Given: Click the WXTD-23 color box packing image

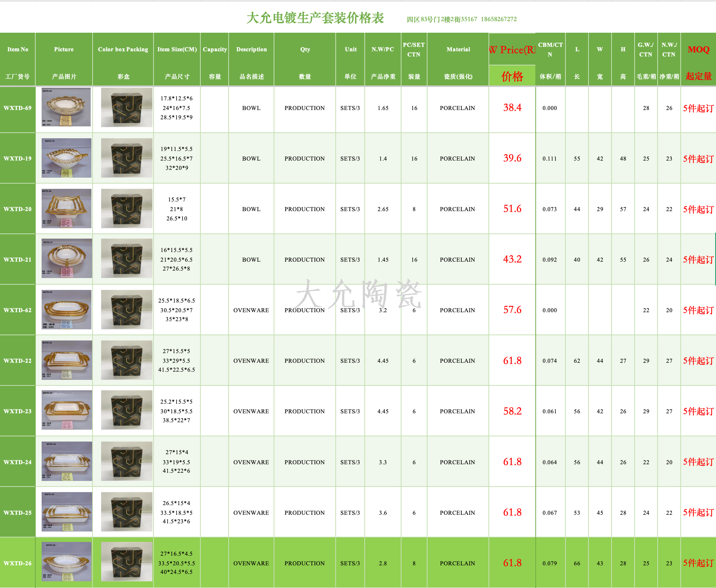Looking at the screenshot, I should (x=126, y=410).
